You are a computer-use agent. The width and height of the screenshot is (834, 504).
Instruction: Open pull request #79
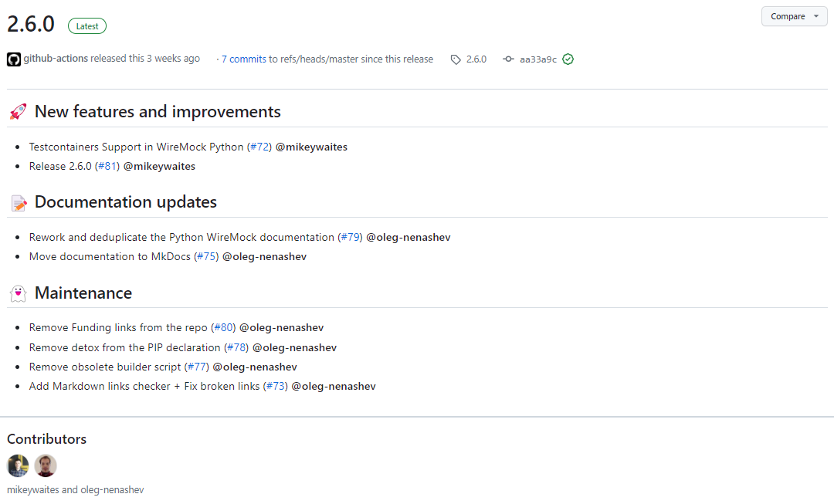[x=351, y=237]
